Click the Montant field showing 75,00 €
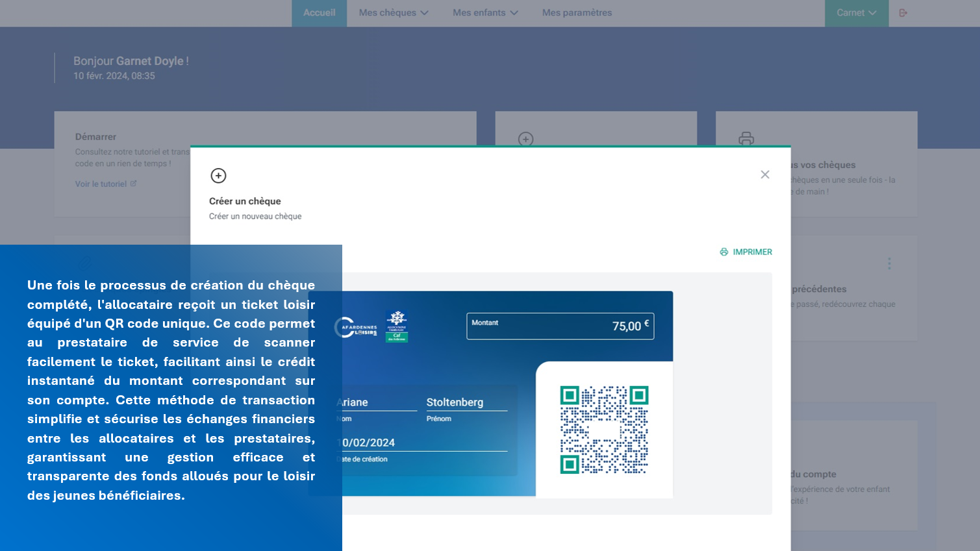This screenshot has width=980, height=551. point(560,326)
